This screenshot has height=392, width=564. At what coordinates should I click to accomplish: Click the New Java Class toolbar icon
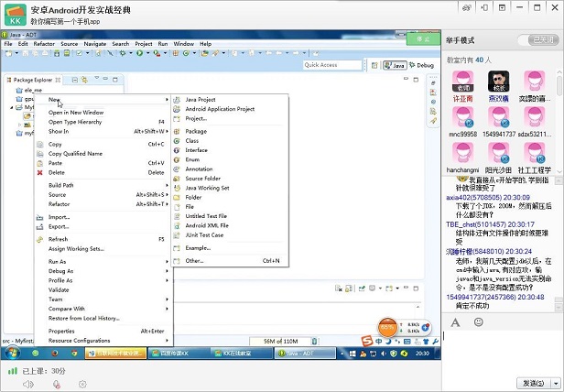pos(186,53)
